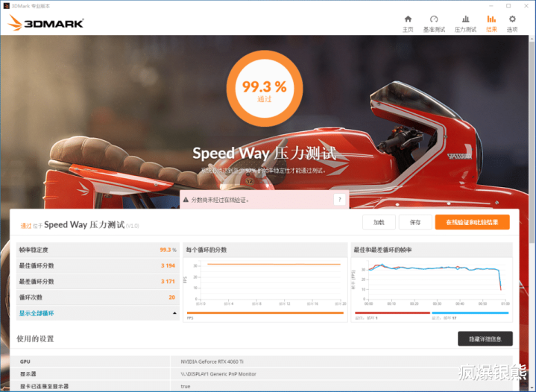Click the 循环次数 20 row

point(98,297)
